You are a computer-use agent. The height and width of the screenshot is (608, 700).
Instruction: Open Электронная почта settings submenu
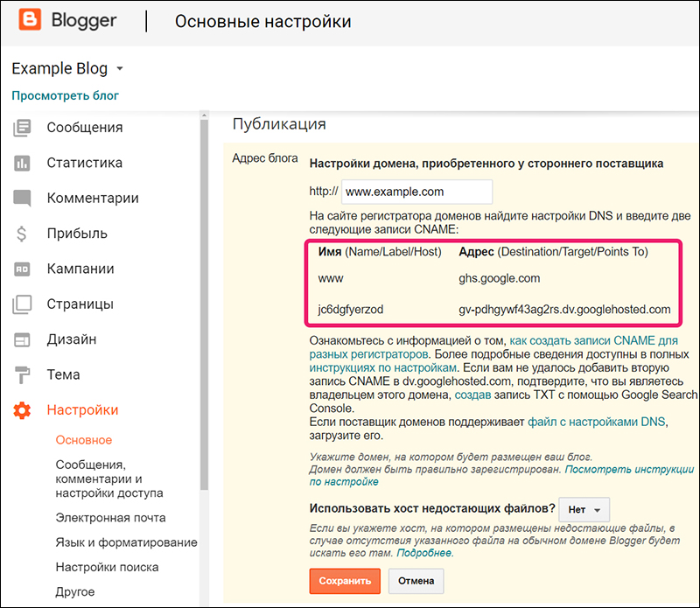[x=110, y=518]
